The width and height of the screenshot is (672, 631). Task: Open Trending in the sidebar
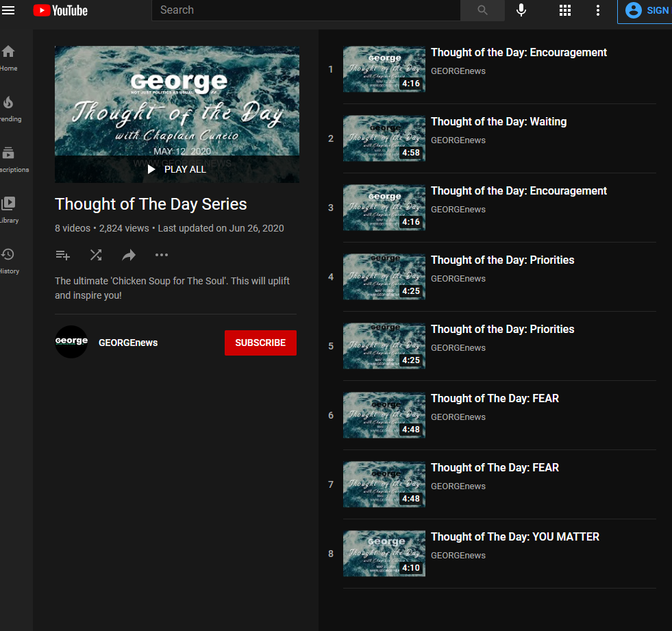pyautogui.click(x=10, y=110)
